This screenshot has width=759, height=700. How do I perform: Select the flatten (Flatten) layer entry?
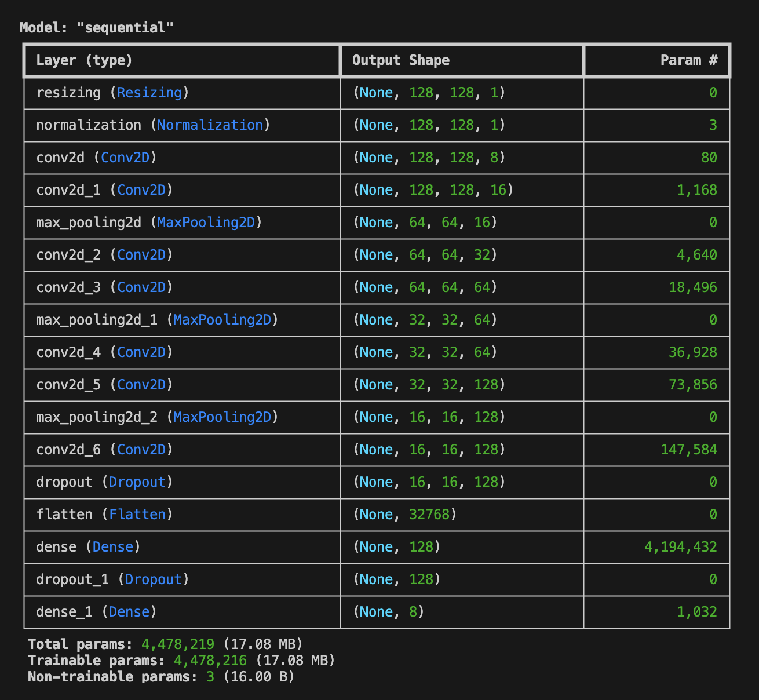(x=102, y=515)
